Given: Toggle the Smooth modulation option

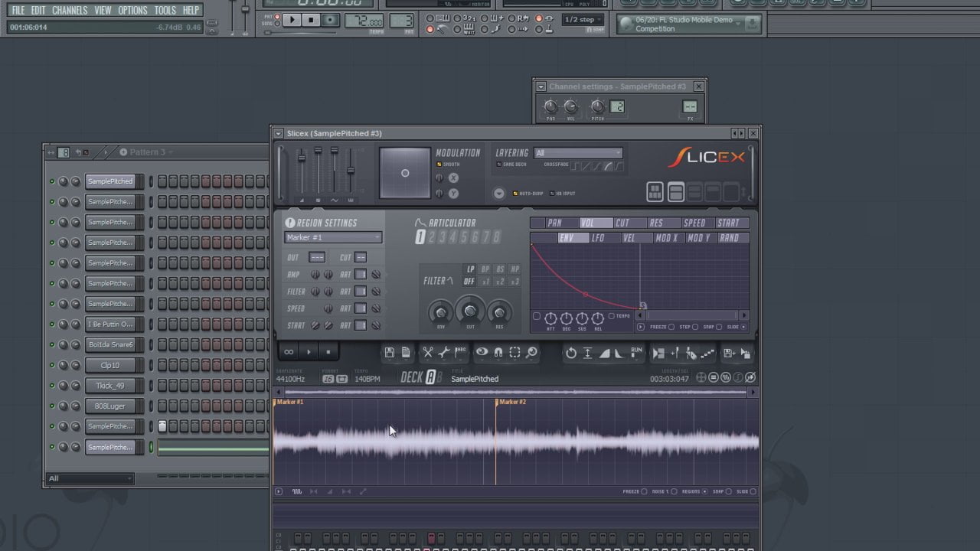Looking at the screenshot, I should (x=439, y=165).
